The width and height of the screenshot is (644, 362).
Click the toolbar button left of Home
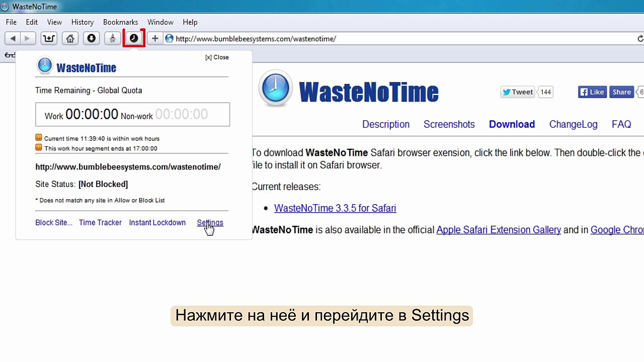[49, 39]
